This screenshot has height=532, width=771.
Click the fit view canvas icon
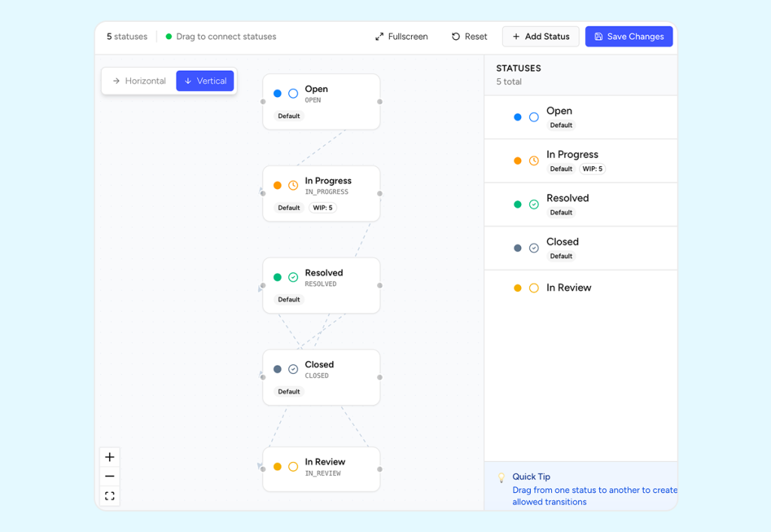coord(110,496)
